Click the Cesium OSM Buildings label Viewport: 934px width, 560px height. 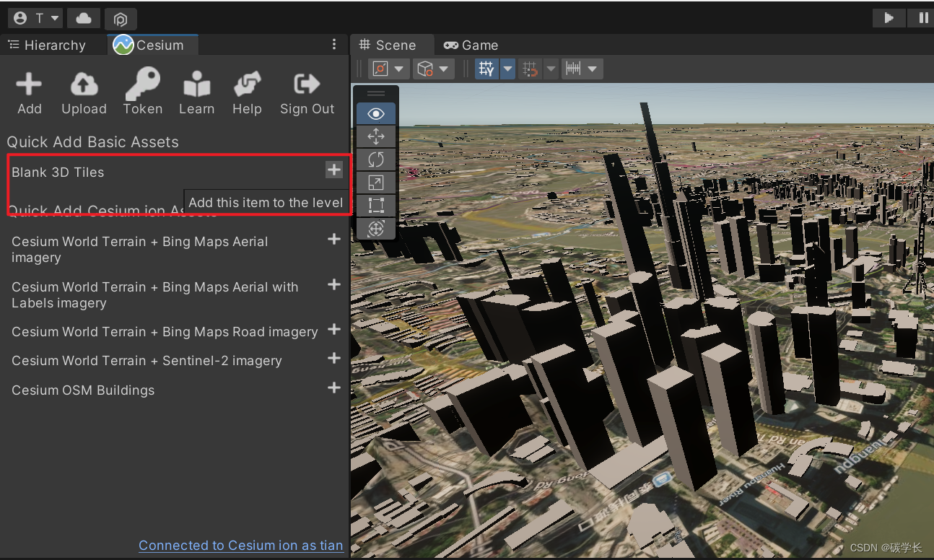[x=83, y=390]
